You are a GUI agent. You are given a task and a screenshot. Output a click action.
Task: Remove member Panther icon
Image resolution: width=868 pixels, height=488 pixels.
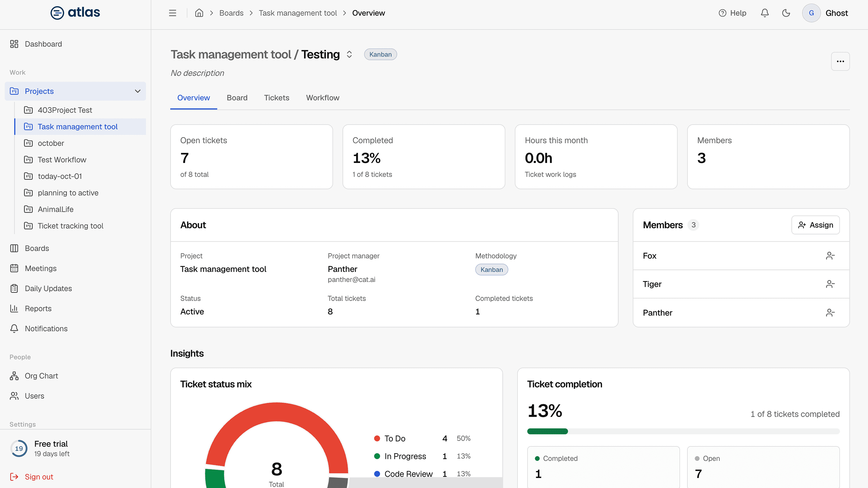(830, 313)
